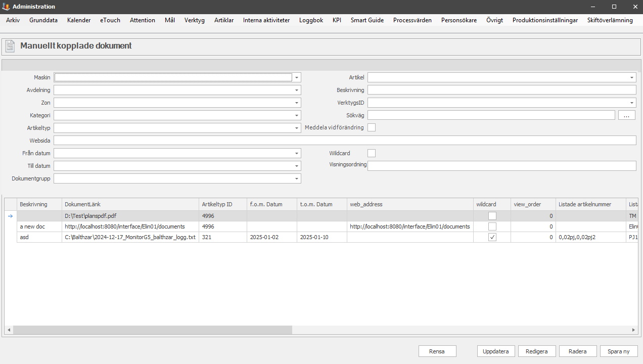Sort by the f.o.m. Datum column header

[272, 204]
